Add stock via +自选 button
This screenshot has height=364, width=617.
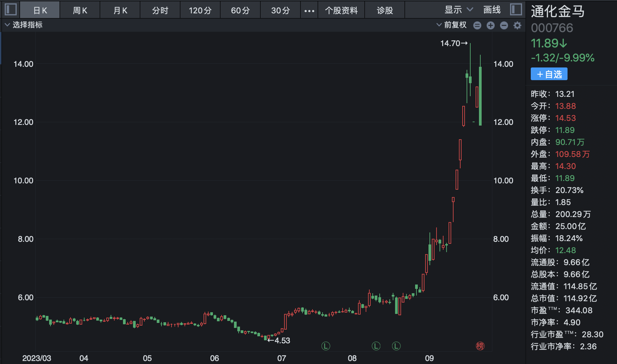pyautogui.click(x=549, y=74)
